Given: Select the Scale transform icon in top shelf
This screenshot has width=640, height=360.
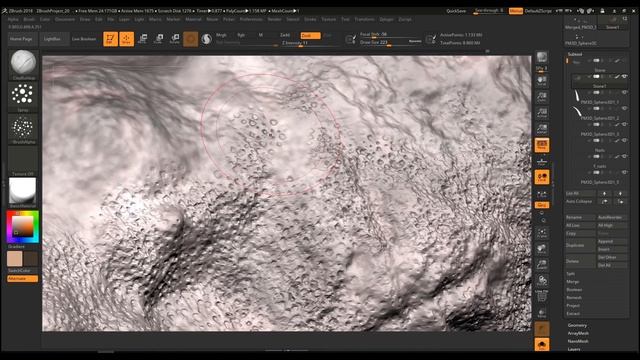Looking at the screenshot, I should pyautogui.click(x=159, y=39).
